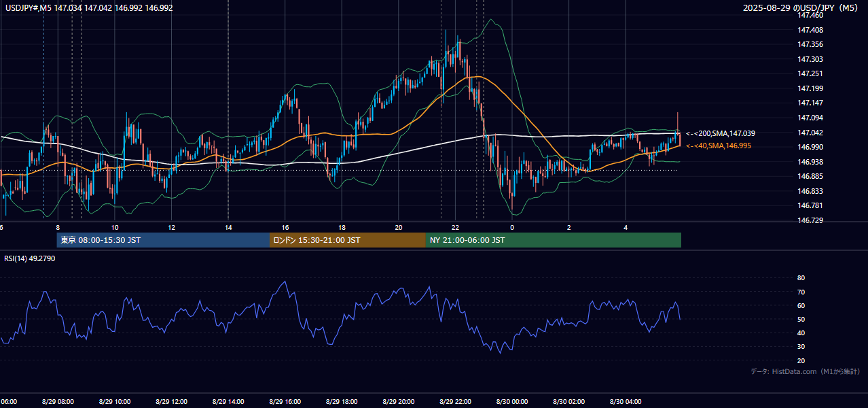868x408 pixels.
Task: Click price axis value 146.729
Action: pos(811,220)
